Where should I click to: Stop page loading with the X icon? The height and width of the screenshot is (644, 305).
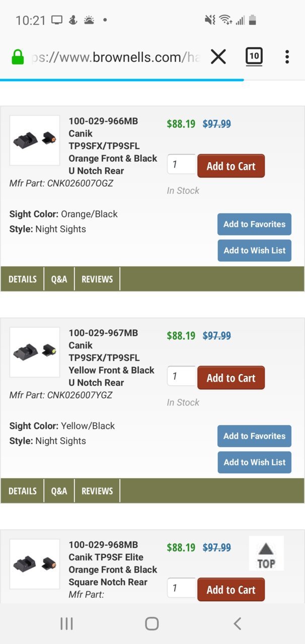tap(218, 57)
